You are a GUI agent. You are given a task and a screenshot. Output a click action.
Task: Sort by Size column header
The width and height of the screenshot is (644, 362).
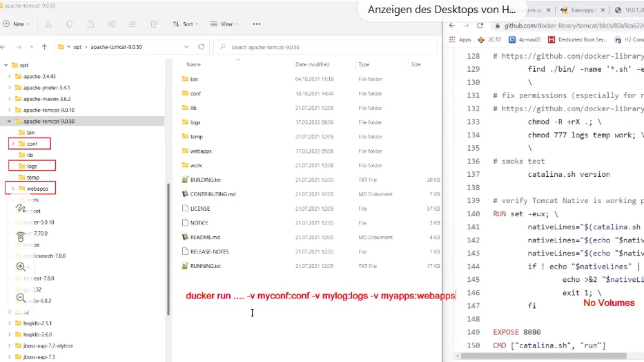416,64
